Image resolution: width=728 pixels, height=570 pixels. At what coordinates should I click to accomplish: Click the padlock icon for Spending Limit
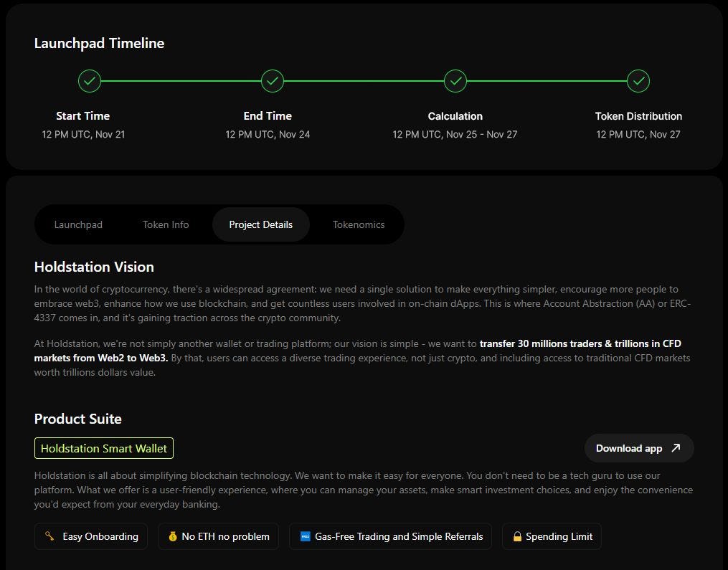[516, 536]
